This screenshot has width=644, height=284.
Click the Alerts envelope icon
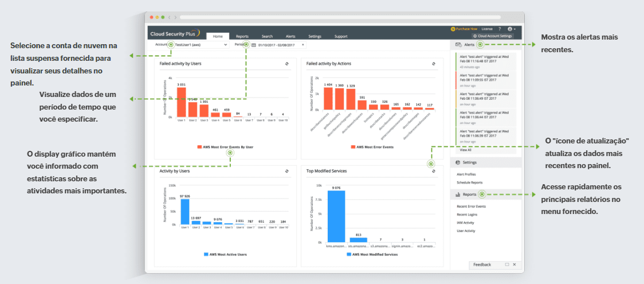[x=458, y=44]
